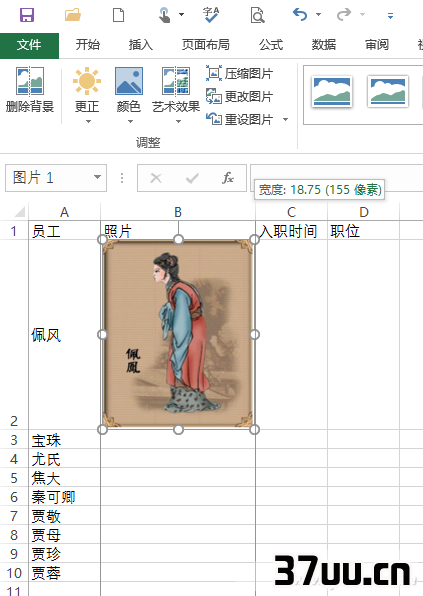The height and width of the screenshot is (596, 423).
Task: Click 更改图片 change picture
Action: [239, 96]
